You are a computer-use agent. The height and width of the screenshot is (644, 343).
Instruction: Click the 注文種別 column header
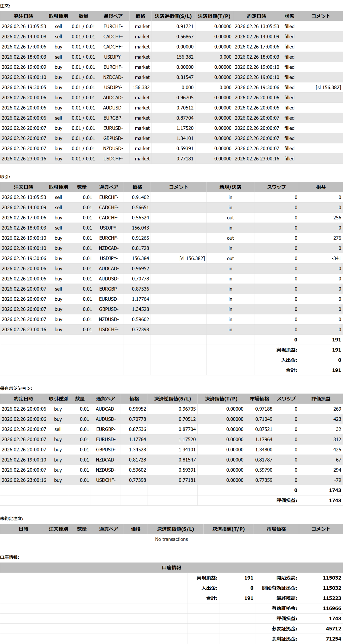(x=58, y=529)
